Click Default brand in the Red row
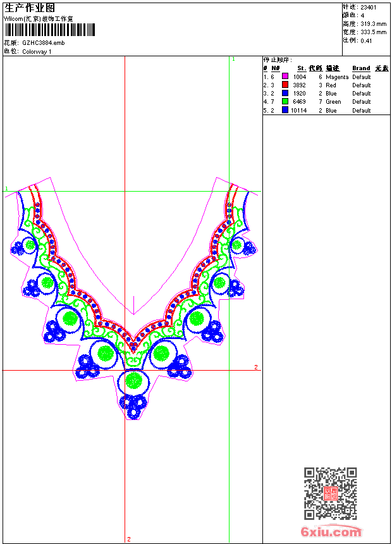Image resolution: width=392 pixels, height=544 pixels. click(x=362, y=85)
